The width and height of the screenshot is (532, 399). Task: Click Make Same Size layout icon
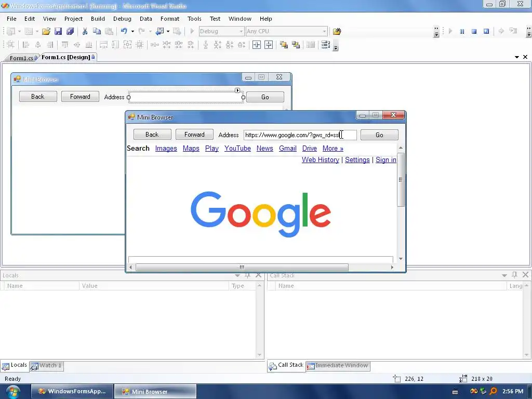point(128,45)
